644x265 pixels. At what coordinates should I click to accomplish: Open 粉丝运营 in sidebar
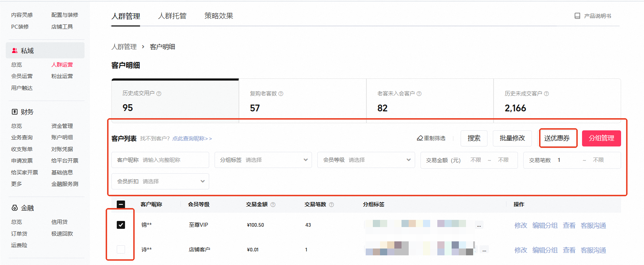point(62,76)
